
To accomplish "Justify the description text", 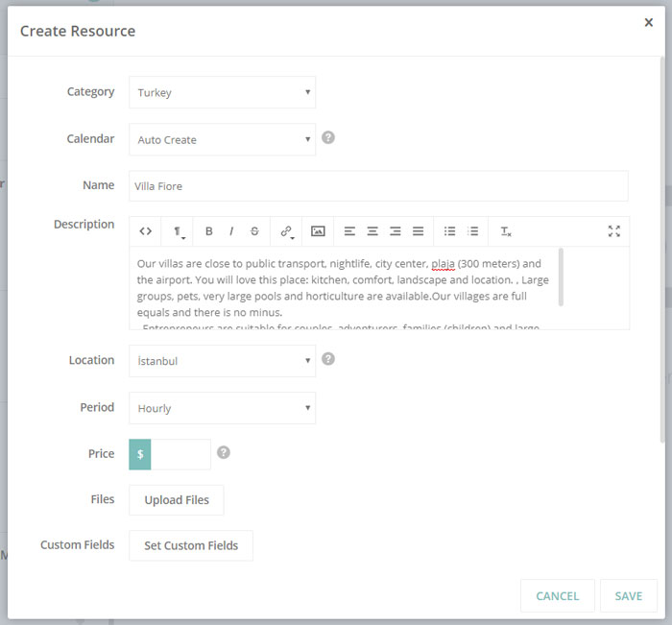I will pos(419,231).
